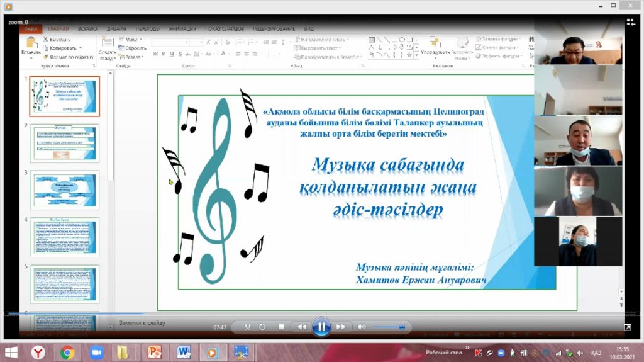Select the second slide thumbnail
The width and height of the screenshot is (644, 362).
(64, 143)
